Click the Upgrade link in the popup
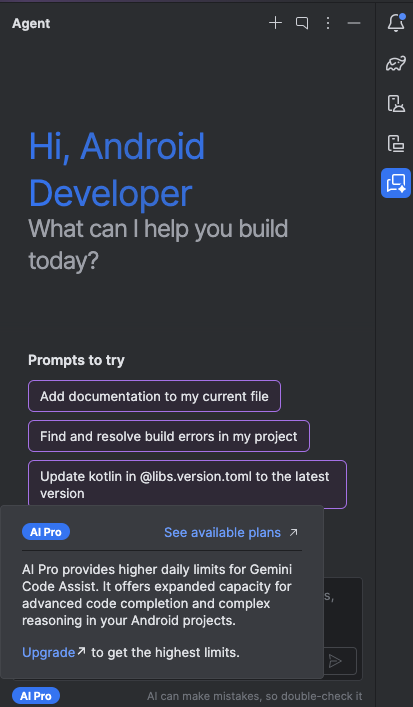Image resolution: width=413 pixels, height=707 pixels. pyautogui.click(x=49, y=652)
